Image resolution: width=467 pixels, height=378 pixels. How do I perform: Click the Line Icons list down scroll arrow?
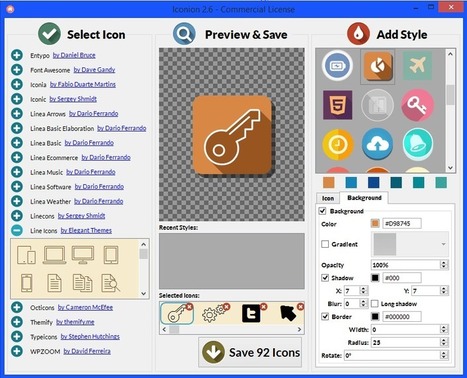(144, 294)
